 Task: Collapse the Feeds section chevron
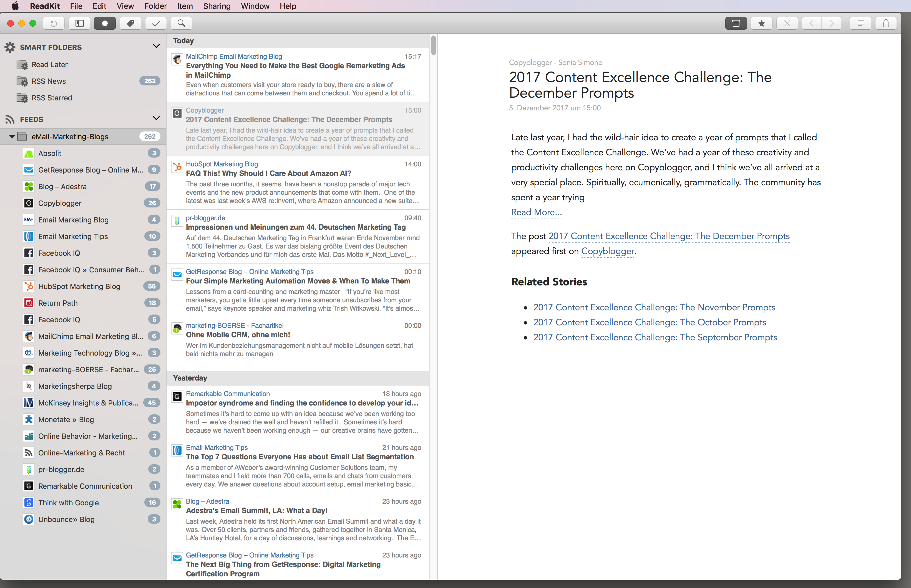(x=156, y=118)
